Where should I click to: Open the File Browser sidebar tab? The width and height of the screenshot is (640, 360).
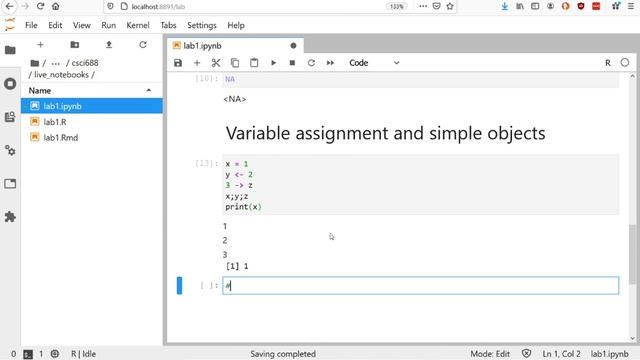click(10, 50)
